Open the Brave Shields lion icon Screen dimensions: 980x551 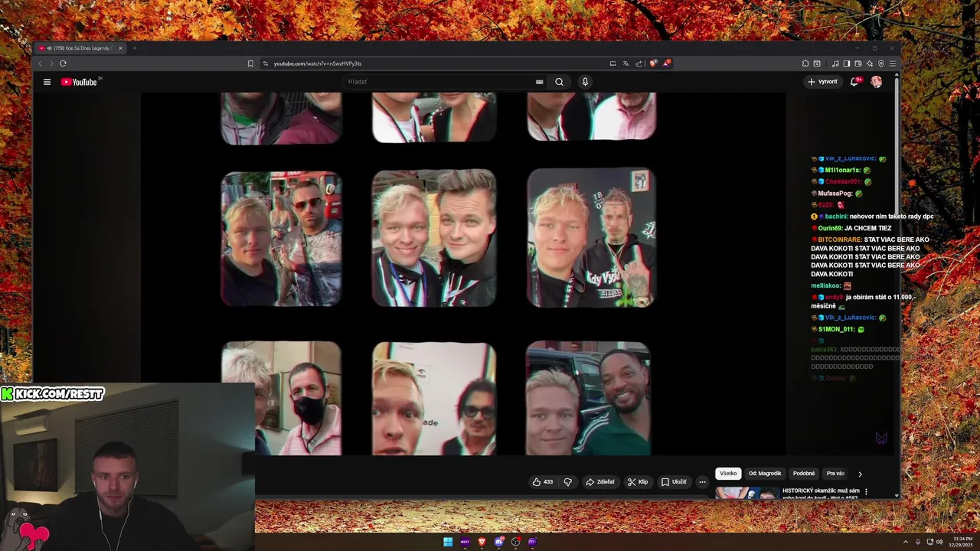[x=653, y=64]
